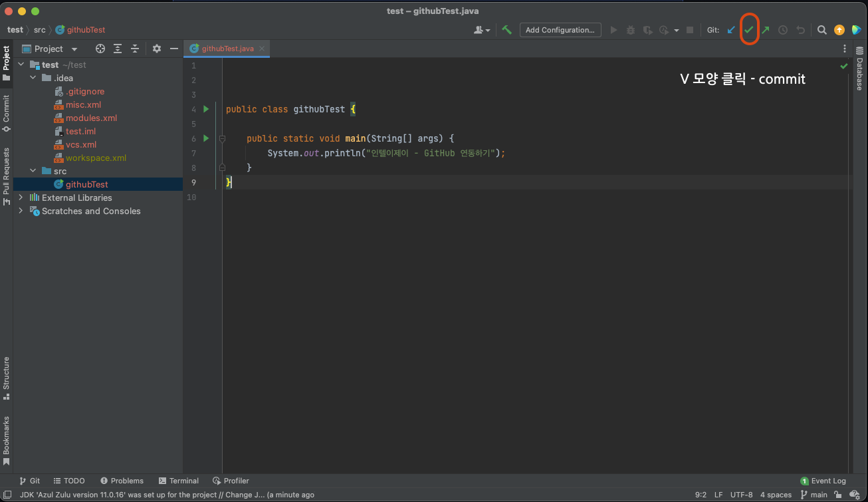Collapse the .idea folder
868x502 pixels.
[33, 78]
